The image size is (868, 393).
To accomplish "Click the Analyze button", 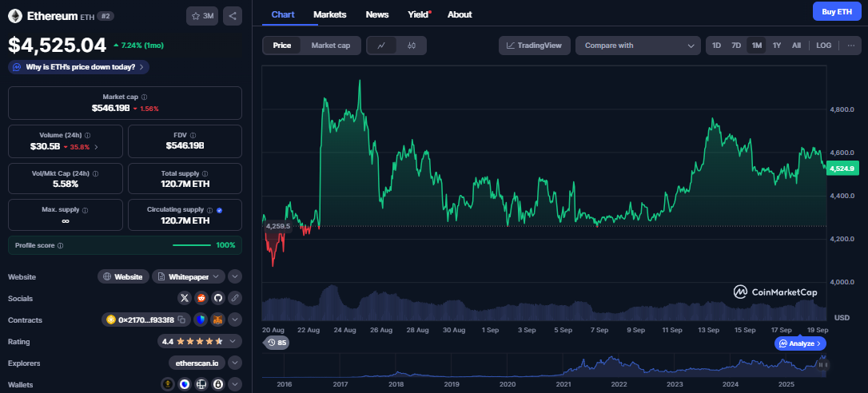I will coord(801,343).
